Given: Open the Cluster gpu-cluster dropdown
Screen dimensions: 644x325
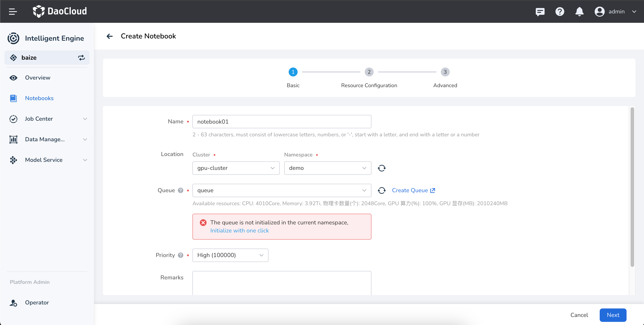Looking at the screenshot, I should pos(236,168).
